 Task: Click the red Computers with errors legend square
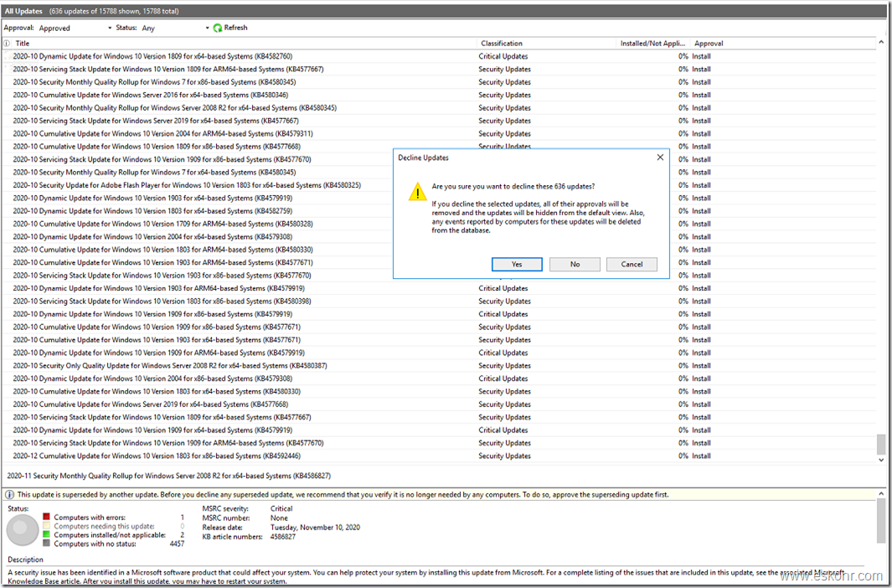[x=46, y=518]
